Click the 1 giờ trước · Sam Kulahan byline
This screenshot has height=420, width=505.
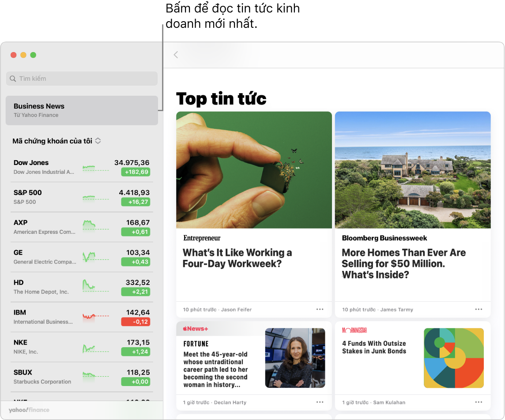coord(373,402)
